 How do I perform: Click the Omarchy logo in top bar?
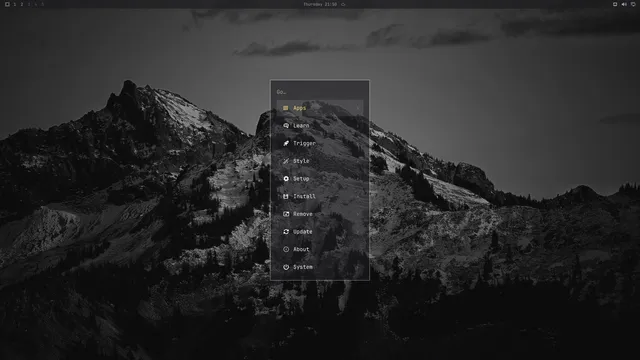pyautogui.click(x=7, y=4)
